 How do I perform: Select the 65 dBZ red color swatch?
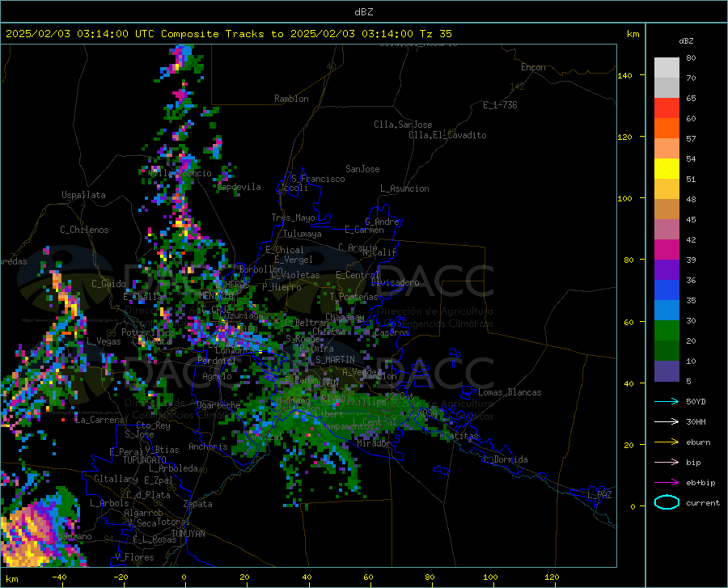pos(667,108)
